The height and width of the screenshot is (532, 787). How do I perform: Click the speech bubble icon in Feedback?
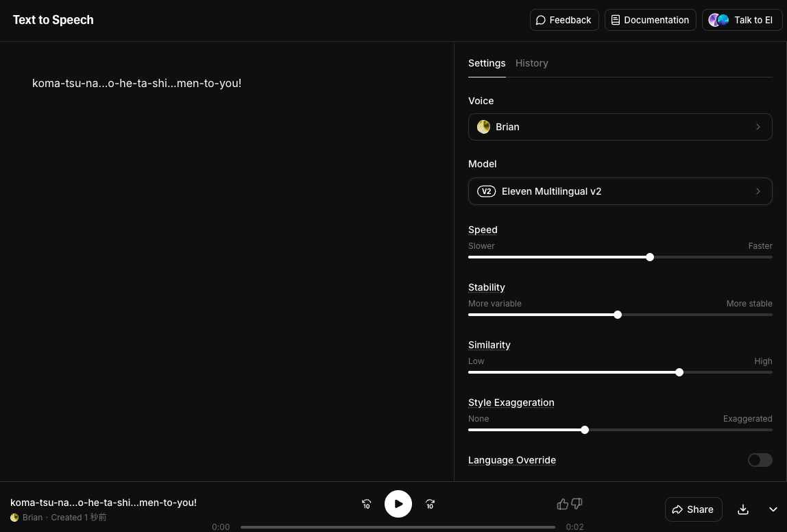pos(541,20)
